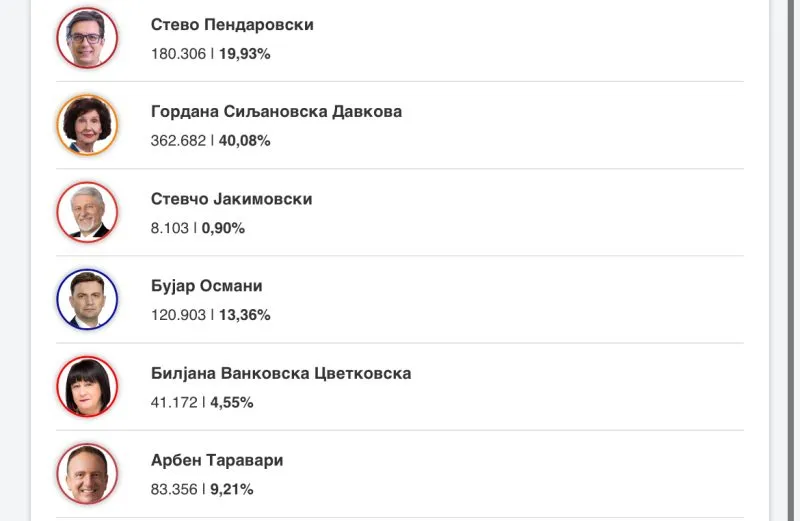Select the name Стевчо Јакимовски
This screenshot has width=800, height=521.
[x=232, y=199]
